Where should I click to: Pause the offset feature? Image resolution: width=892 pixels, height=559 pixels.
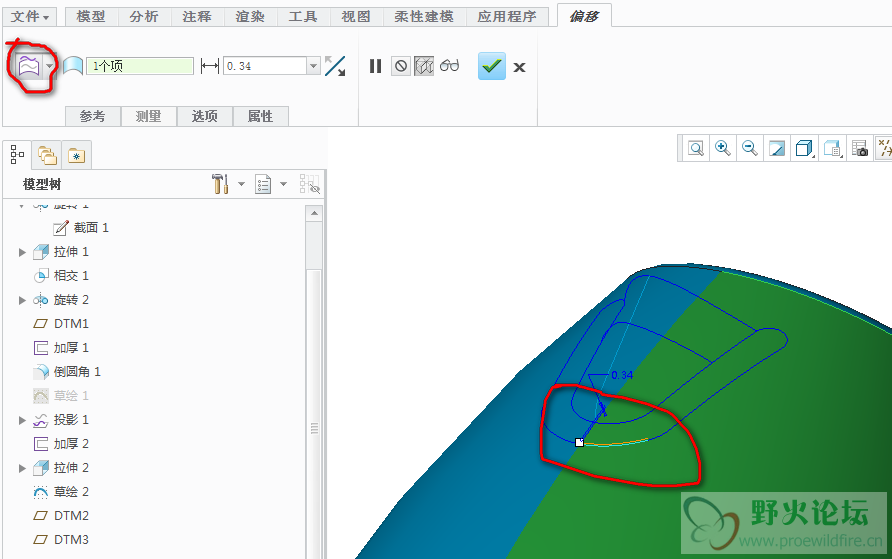pyautogui.click(x=375, y=66)
